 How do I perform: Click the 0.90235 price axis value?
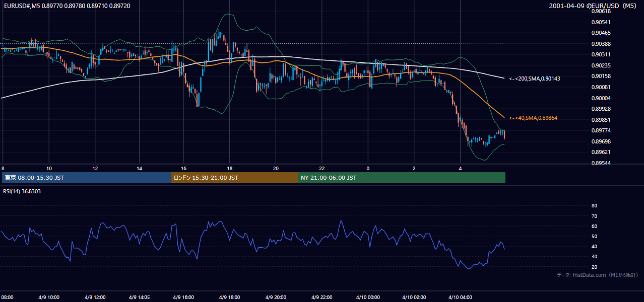[601, 65]
